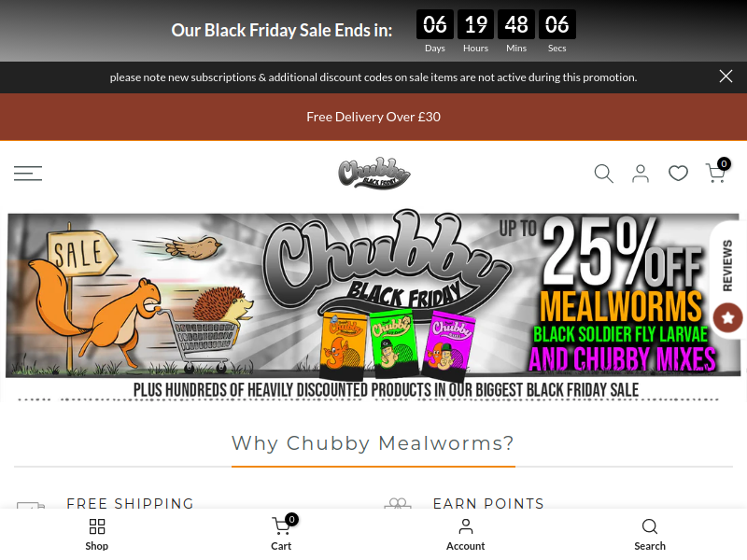
Task: Click the Free Delivery Over £30 banner
Action: (x=373, y=117)
